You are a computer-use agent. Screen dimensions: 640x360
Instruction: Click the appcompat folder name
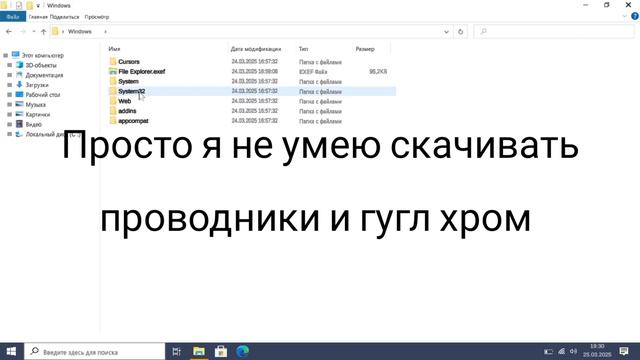click(133, 121)
